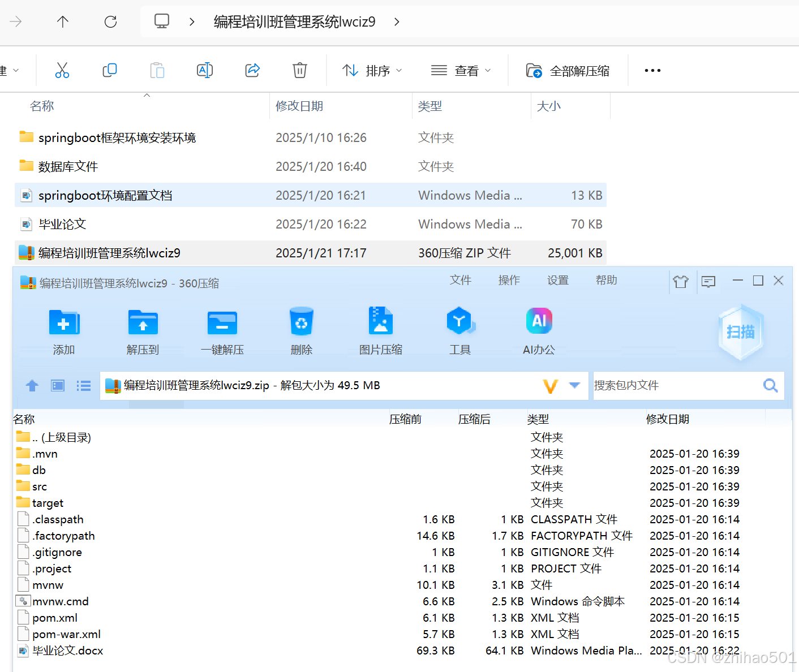The height and width of the screenshot is (672, 799).
Task: Click the up-level arrow in 360压缩 path bar
Action: tap(32, 386)
